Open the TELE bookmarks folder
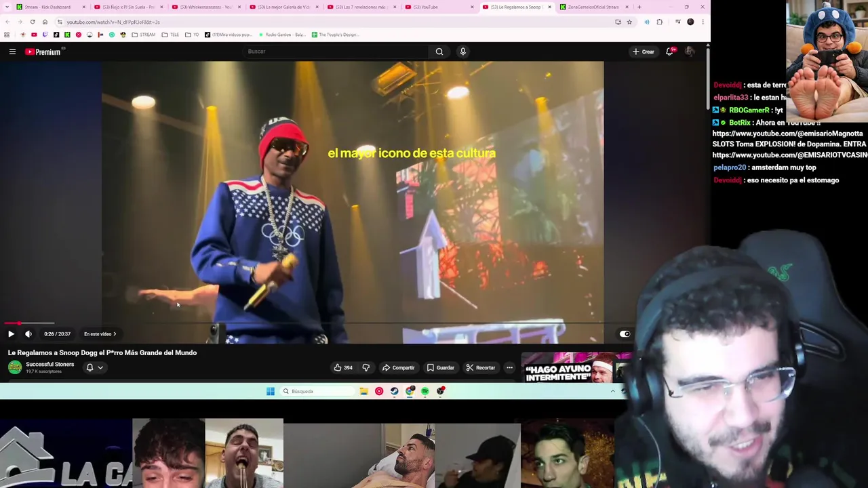The image size is (868, 488). tap(171, 35)
